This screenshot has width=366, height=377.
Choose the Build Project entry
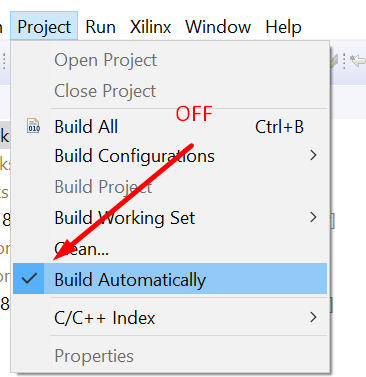tap(103, 187)
